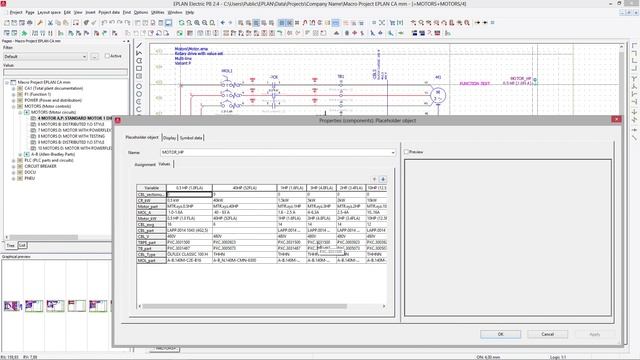Image resolution: width=640 pixels, height=360 pixels.
Task: Select the circle tool in vertical toolbar
Action: (139, 86)
